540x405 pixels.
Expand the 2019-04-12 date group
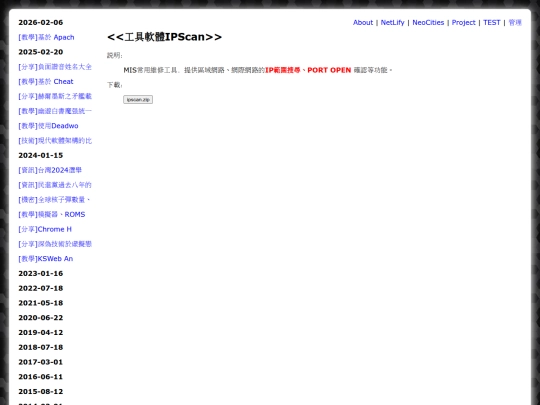tap(41, 332)
